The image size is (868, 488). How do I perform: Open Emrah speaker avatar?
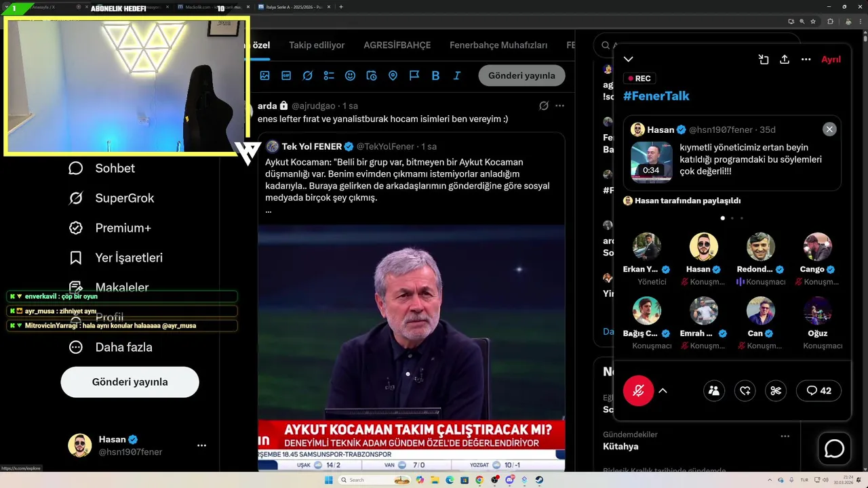[x=704, y=310]
